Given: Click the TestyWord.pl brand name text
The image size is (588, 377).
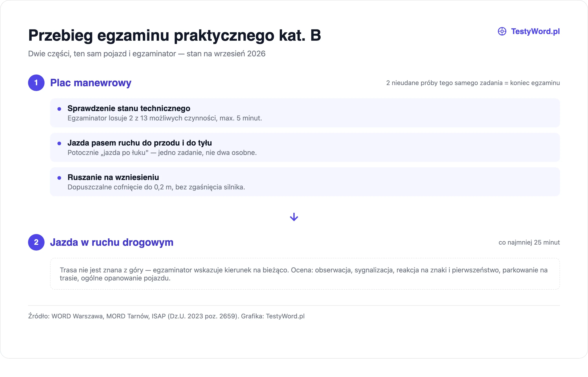Looking at the screenshot, I should click(x=535, y=31).
